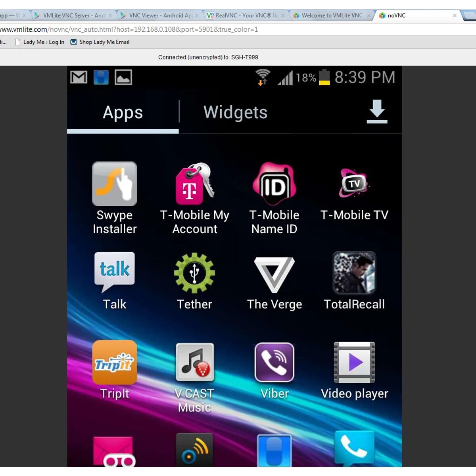Open The Verge app
Viewport: 476px width, 476px height.
[274, 274]
